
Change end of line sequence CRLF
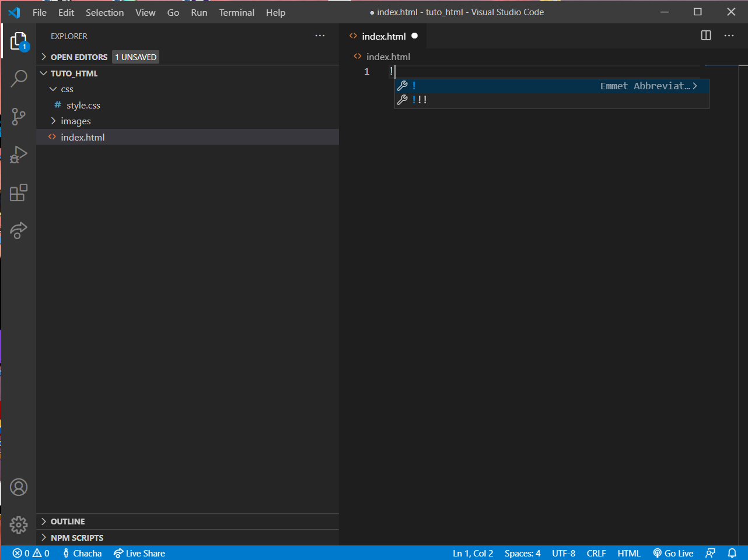click(x=596, y=553)
